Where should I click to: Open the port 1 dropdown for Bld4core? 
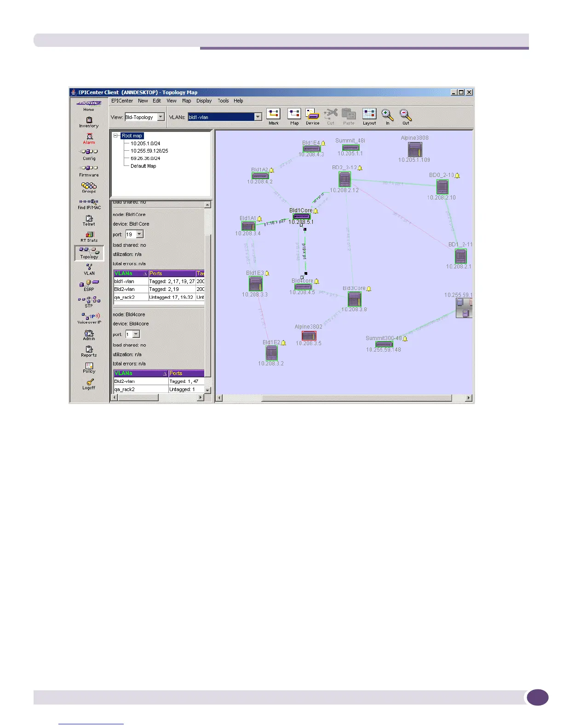(x=136, y=335)
